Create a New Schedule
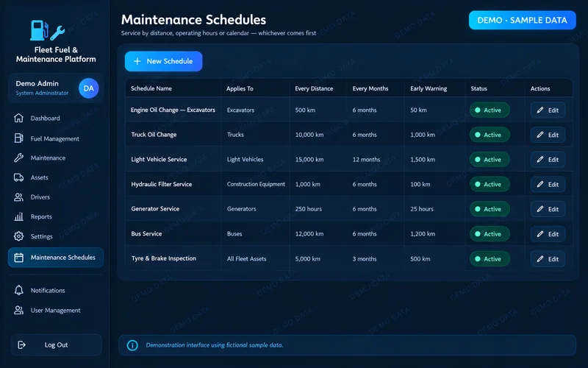 [163, 61]
